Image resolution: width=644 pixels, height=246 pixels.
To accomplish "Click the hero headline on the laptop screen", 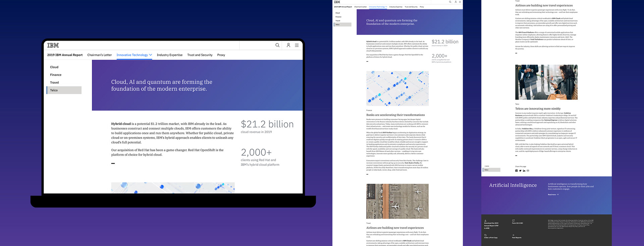I will click(x=162, y=85).
